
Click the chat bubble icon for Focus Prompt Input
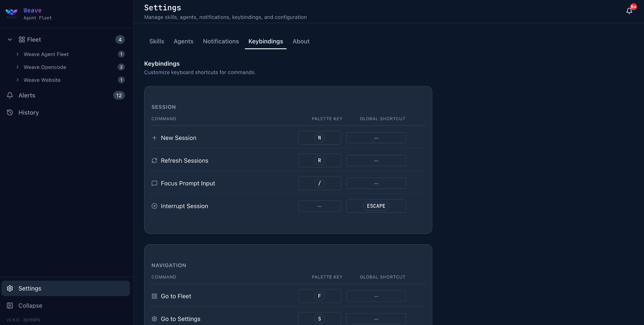pyautogui.click(x=154, y=183)
